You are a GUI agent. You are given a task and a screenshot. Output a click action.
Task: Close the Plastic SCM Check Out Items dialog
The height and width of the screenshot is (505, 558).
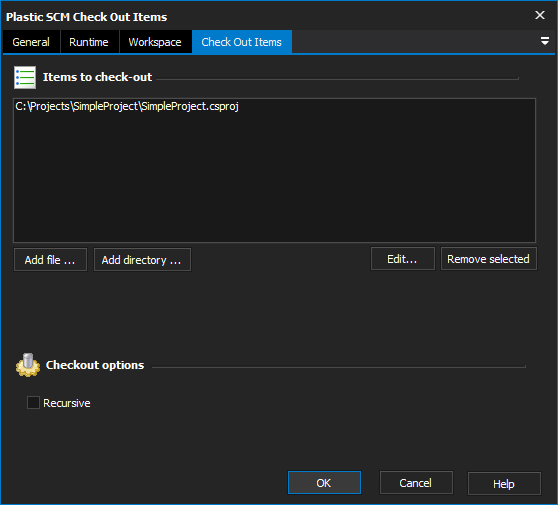tap(540, 15)
